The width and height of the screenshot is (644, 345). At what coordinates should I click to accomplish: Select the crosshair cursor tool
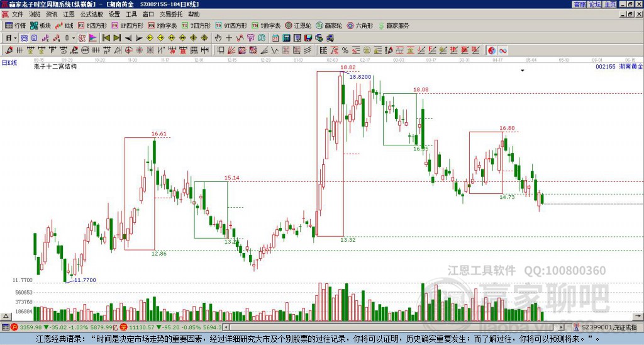(229, 38)
